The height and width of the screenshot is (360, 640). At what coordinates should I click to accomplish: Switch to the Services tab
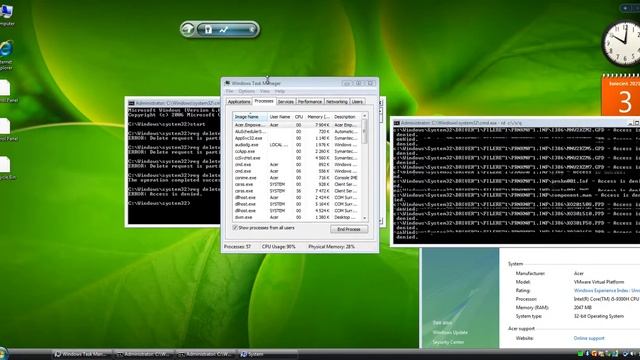click(285, 102)
